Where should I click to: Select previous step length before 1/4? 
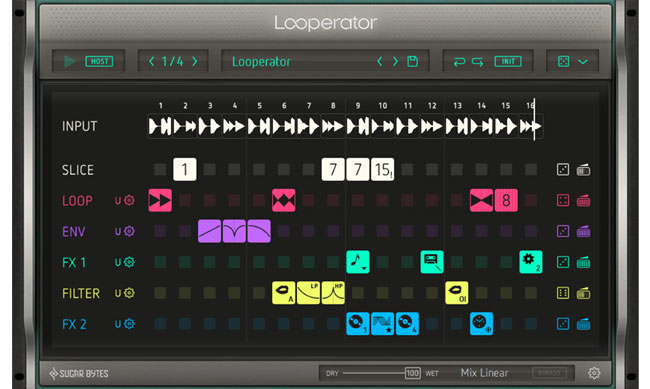(152, 61)
